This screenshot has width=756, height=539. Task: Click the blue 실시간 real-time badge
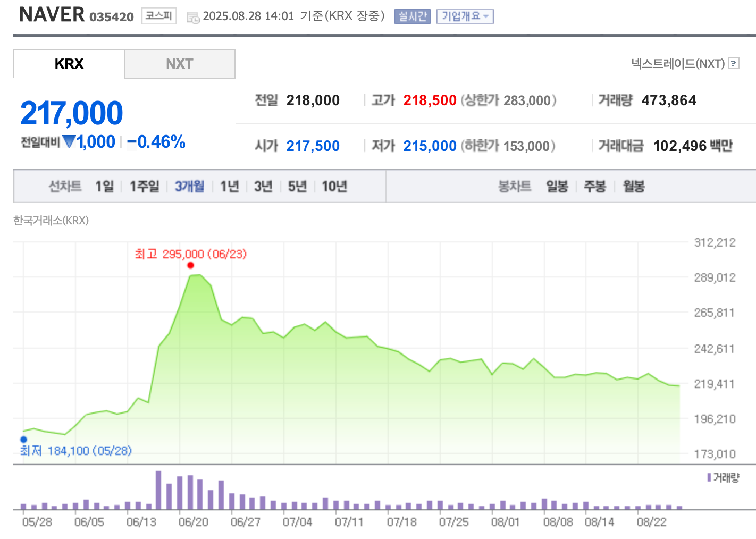pyautogui.click(x=412, y=16)
